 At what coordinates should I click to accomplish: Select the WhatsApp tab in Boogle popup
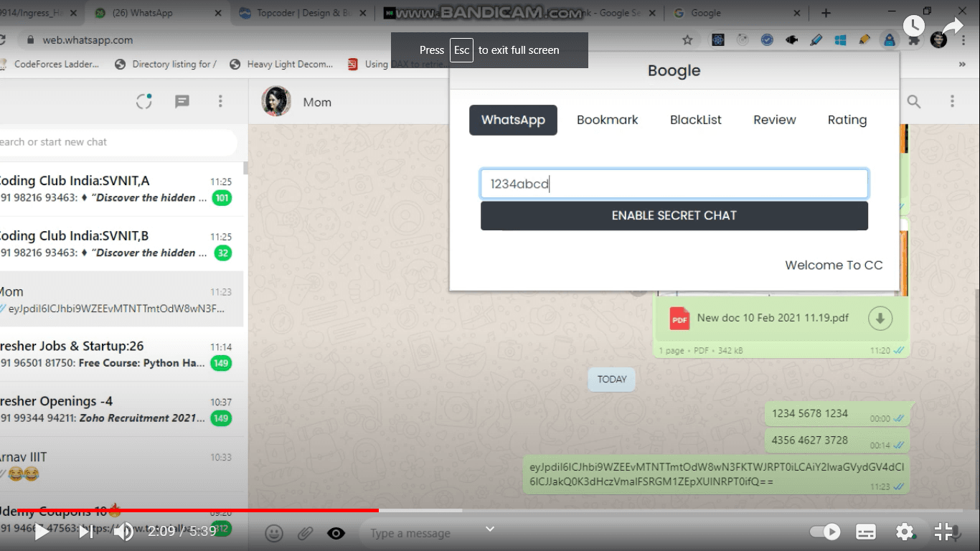pos(513,120)
